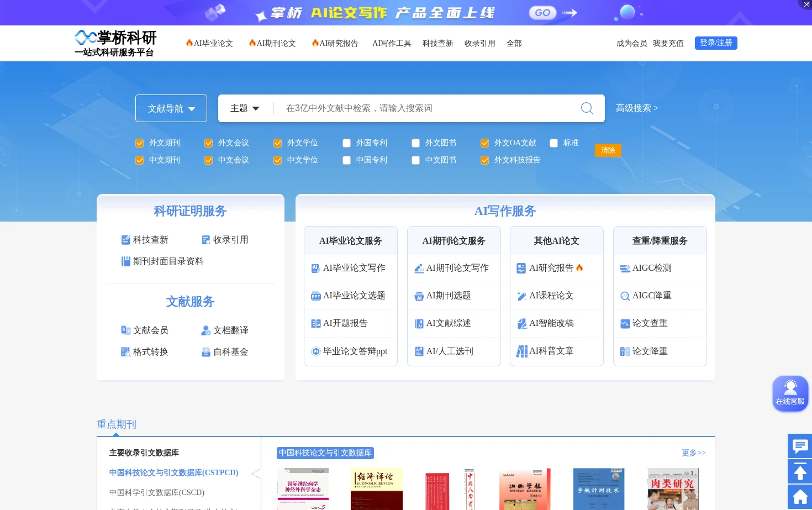
Task: Enable the 标准 checkbox
Action: (554, 143)
